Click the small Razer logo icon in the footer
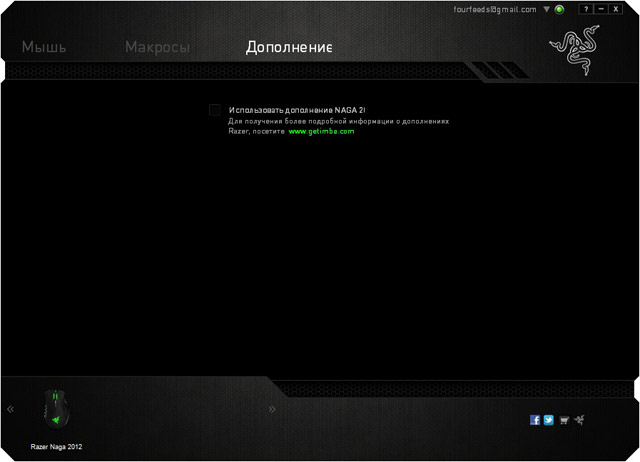The height and width of the screenshot is (462, 640). pos(579,420)
